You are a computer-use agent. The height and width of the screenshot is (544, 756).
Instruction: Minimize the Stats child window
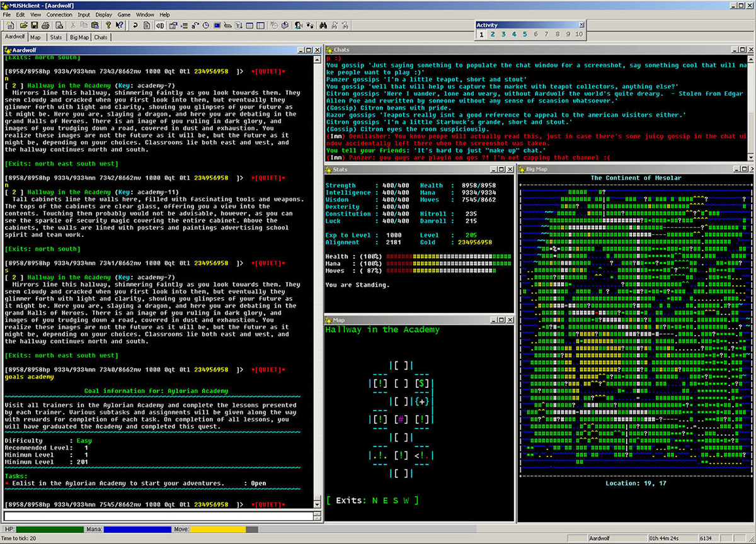click(493, 169)
